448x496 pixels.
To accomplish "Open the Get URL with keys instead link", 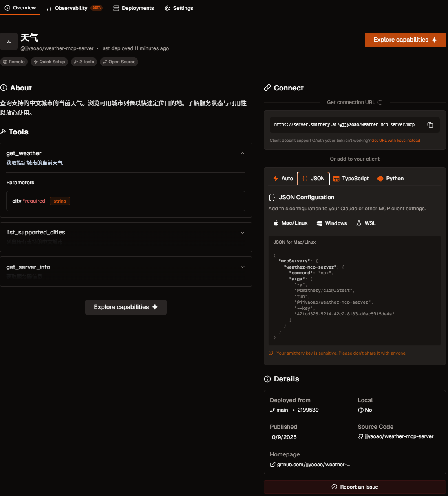I will (395, 140).
